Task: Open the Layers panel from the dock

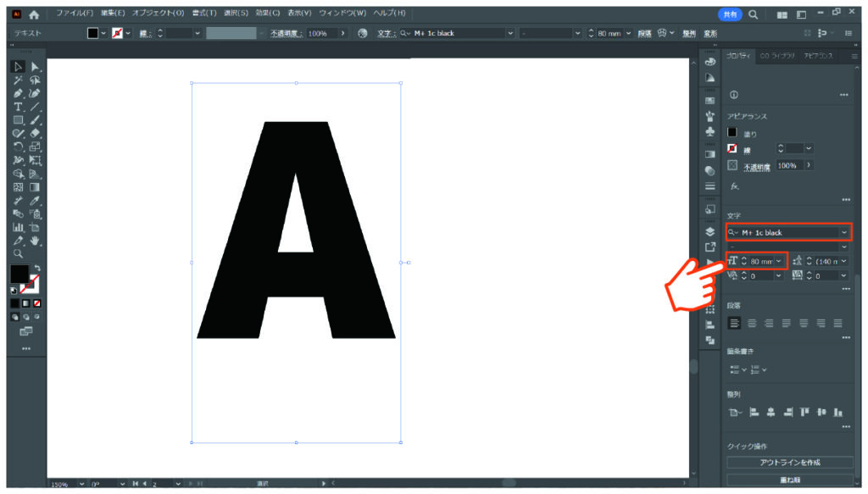Action: [710, 232]
